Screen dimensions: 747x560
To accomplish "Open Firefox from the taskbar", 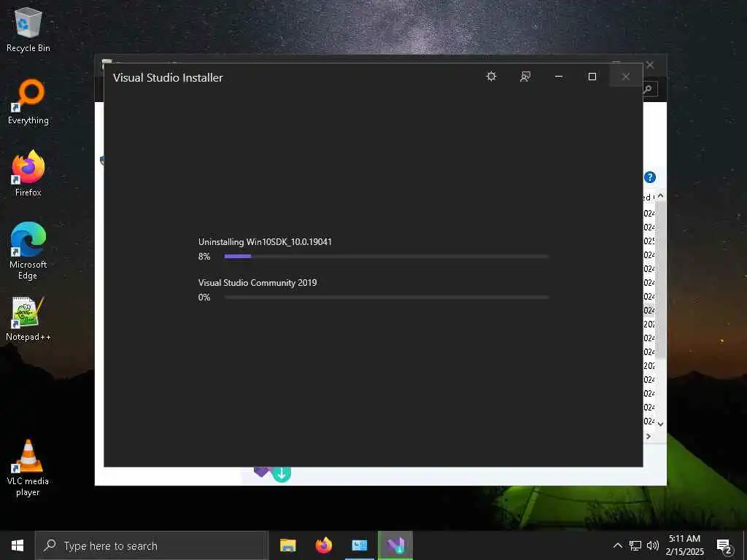I will 324,545.
